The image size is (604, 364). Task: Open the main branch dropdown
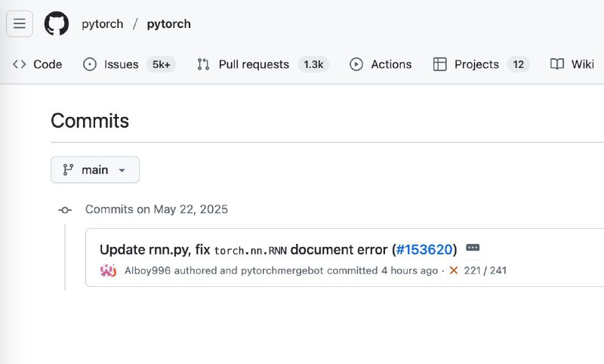pos(95,170)
